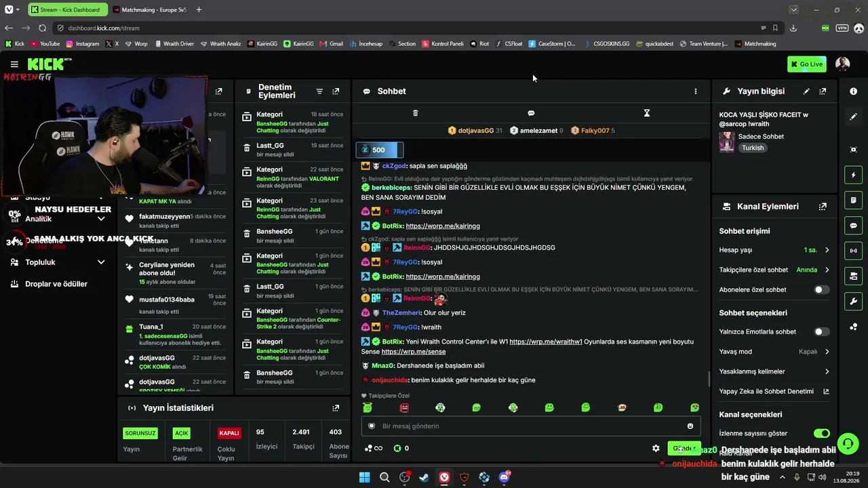Image resolution: width=868 pixels, height=488 pixels.
Task: Click the Kick logo
Action: coord(46,64)
